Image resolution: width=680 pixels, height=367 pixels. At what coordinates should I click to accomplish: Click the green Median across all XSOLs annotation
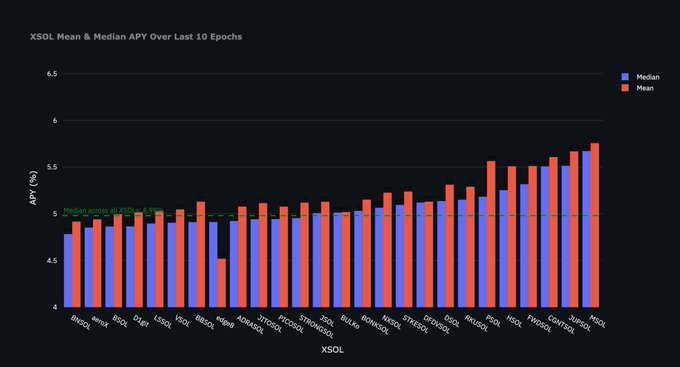[114, 210]
